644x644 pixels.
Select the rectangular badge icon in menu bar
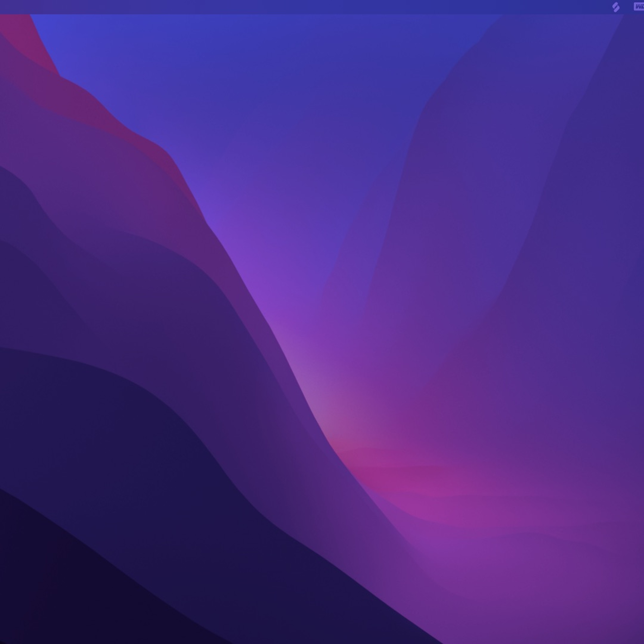[639, 7]
